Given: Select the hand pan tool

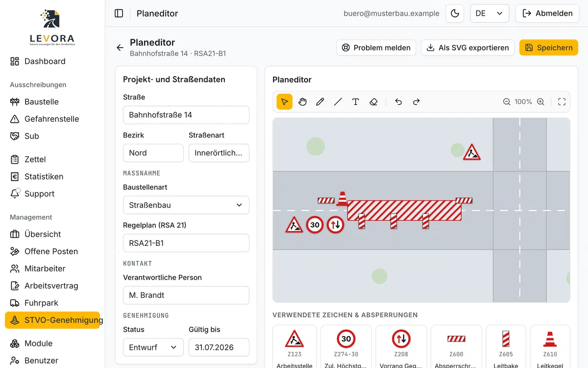Looking at the screenshot, I should [x=302, y=102].
